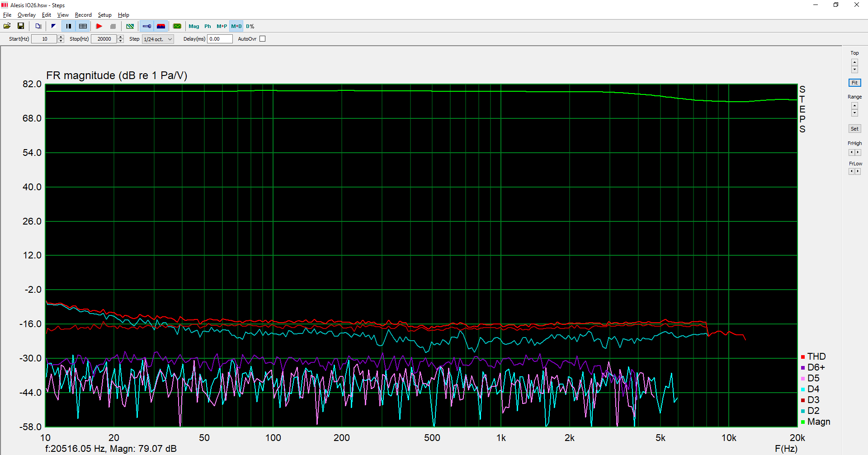Shift FrLow right with the right arrow
Image resolution: width=868 pixels, height=455 pixels.
858,172
